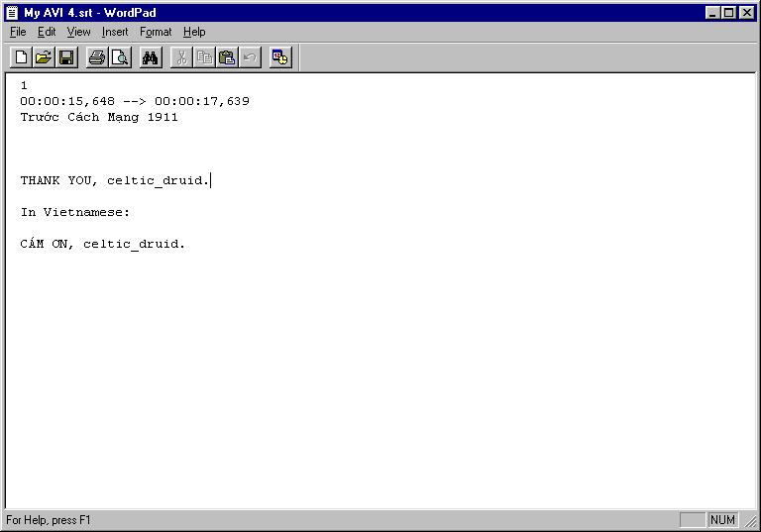The image size is (761, 532).
Task: Print the document using the printer icon
Action: point(97,57)
